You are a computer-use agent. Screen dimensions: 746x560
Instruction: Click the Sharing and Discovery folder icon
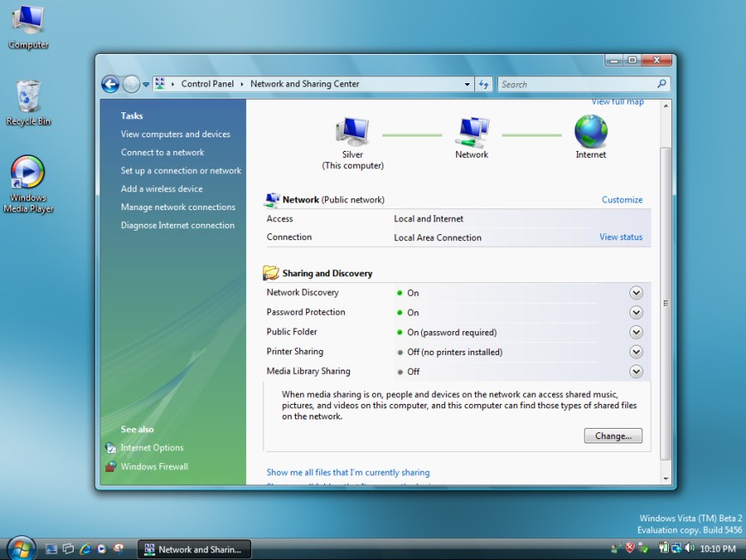pos(271,273)
